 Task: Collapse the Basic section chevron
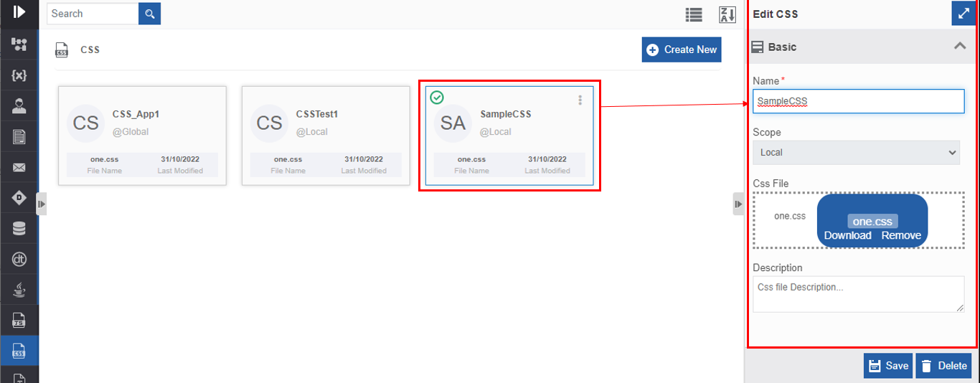point(960,47)
